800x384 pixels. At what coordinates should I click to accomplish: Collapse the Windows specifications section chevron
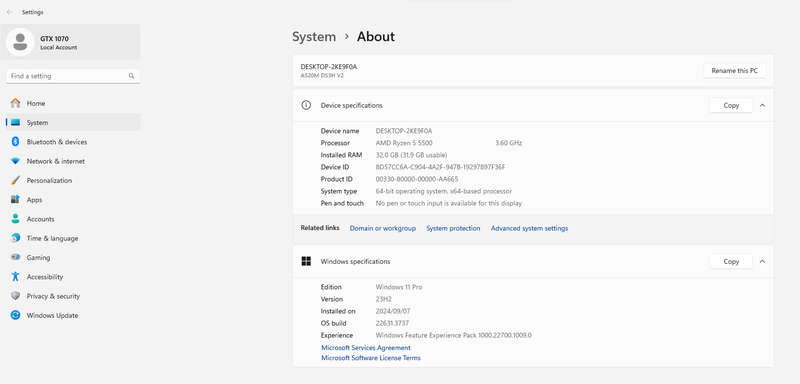pos(762,261)
